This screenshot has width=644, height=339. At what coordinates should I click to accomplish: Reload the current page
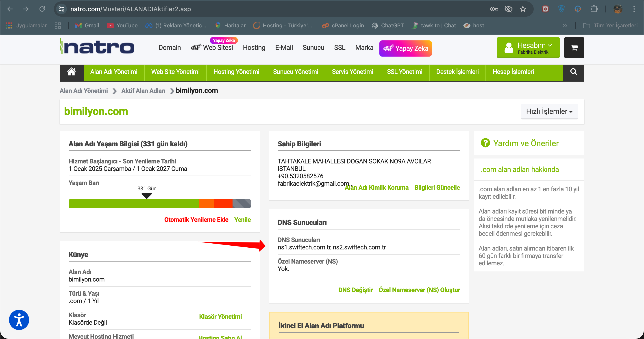coord(42,9)
